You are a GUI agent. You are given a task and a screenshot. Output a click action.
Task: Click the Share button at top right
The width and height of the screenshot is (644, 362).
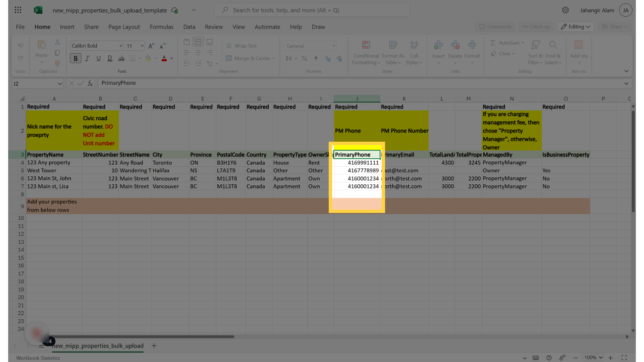pyautogui.click(x=614, y=27)
